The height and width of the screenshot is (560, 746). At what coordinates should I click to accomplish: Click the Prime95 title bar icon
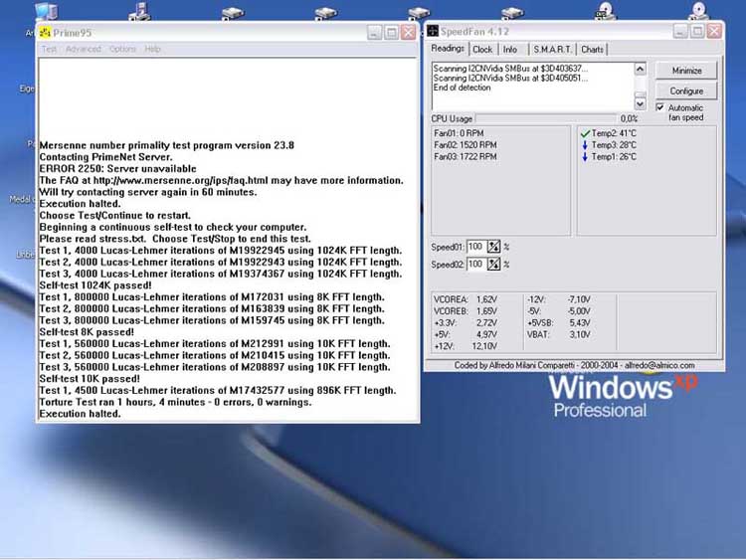tap(45, 33)
